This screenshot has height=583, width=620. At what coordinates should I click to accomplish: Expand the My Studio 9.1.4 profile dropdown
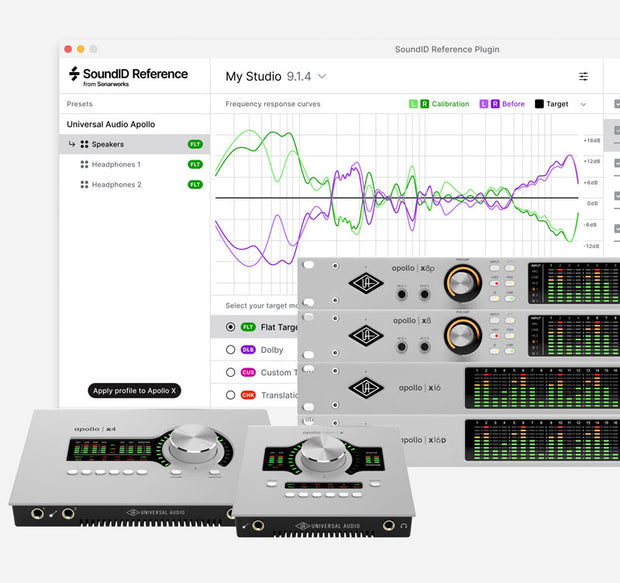pos(322,76)
